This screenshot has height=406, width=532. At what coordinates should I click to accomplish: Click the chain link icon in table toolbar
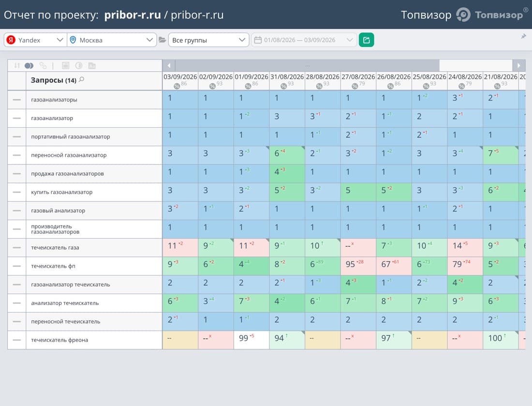(43, 65)
